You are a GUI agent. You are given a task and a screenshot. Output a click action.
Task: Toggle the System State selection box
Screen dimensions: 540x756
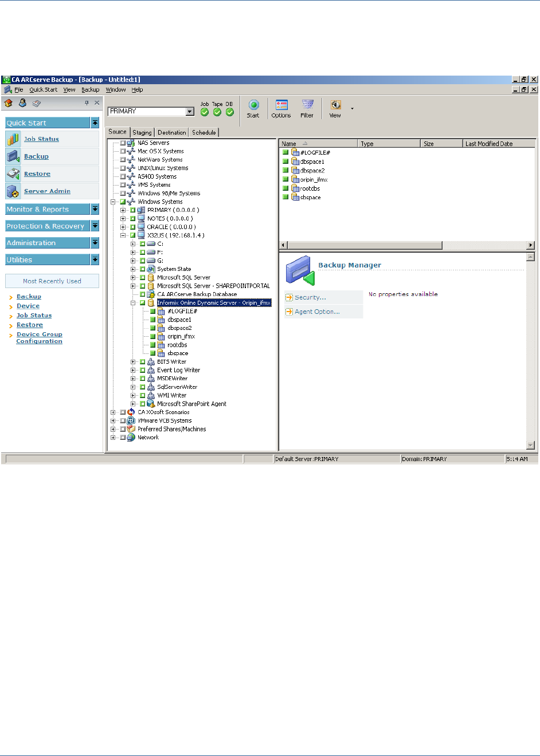[x=142, y=269]
